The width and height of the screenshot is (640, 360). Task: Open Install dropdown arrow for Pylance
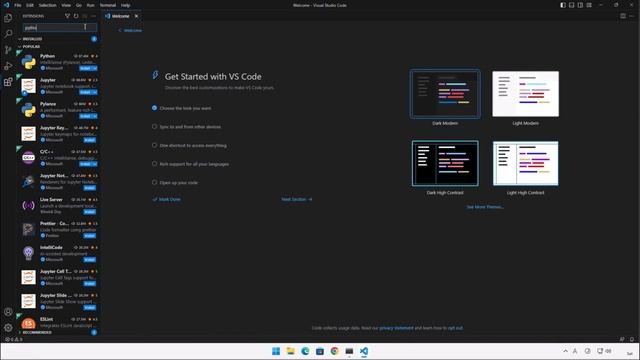click(95, 116)
